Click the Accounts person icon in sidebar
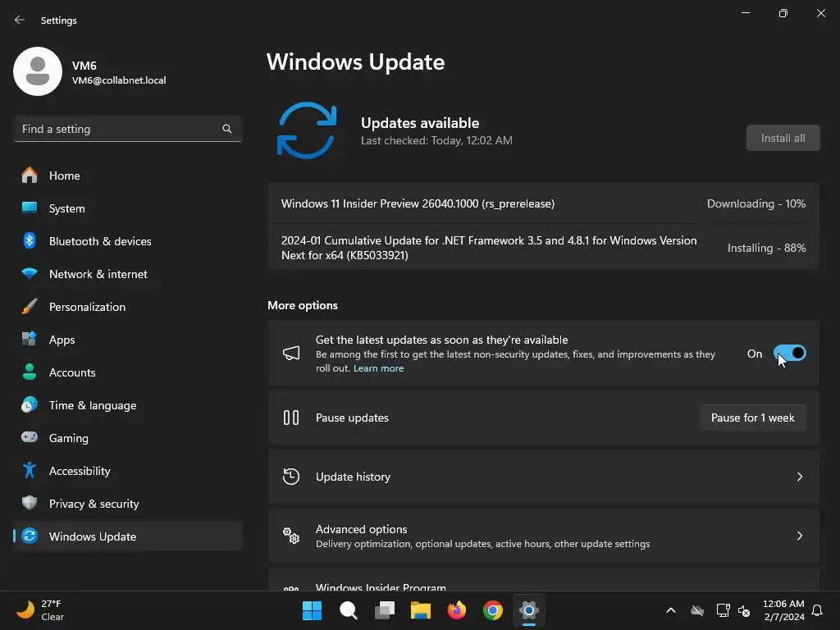 [30, 372]
